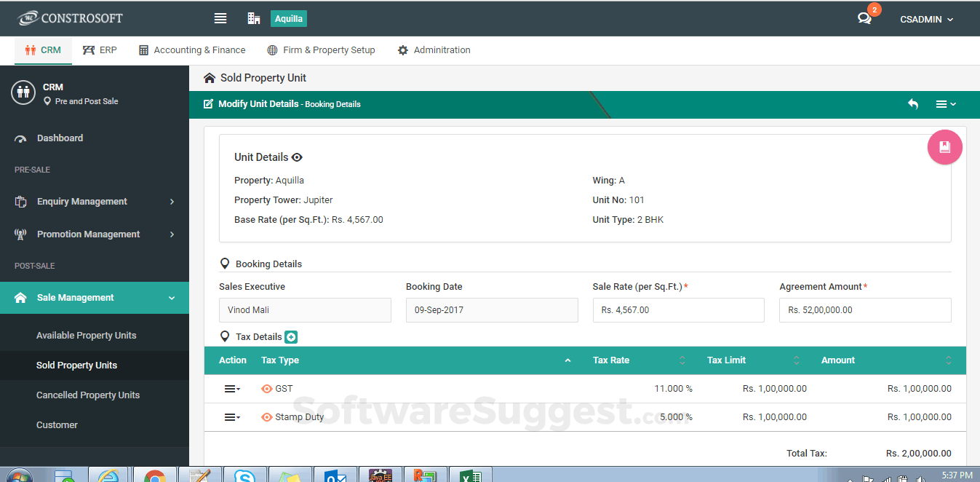Click the Constrosoft logo in the header

tap(70, 17)
